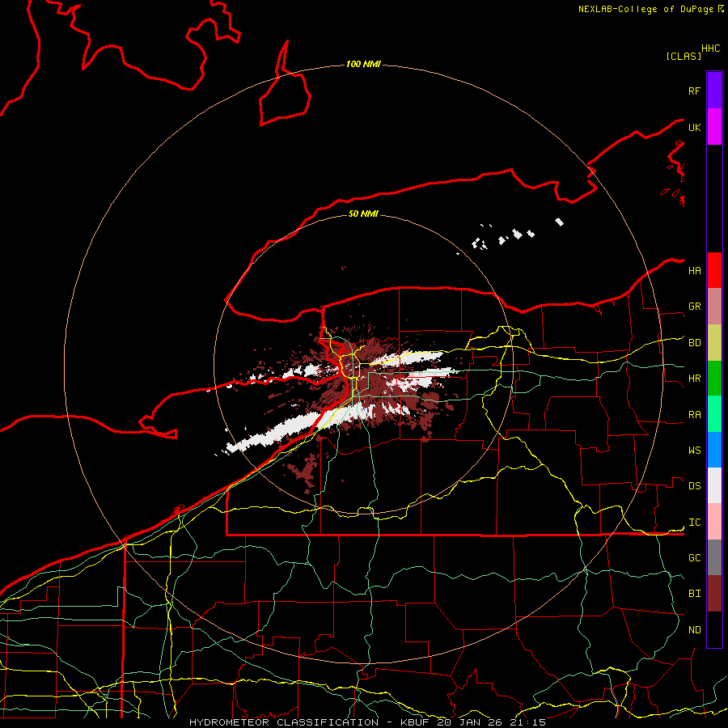This screenshot has height=728, width=728.
Task: Click the HHC product code text
Action: tap(711, 49)
